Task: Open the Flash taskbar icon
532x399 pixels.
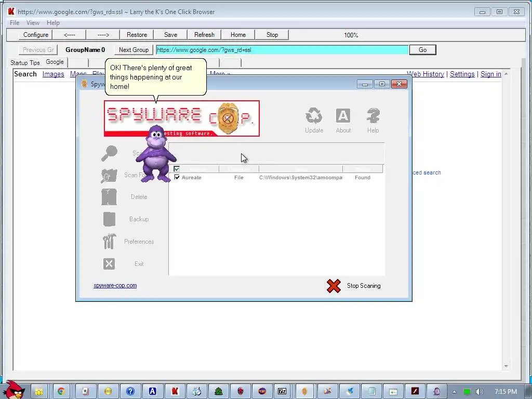Action: tap(415, 391)
